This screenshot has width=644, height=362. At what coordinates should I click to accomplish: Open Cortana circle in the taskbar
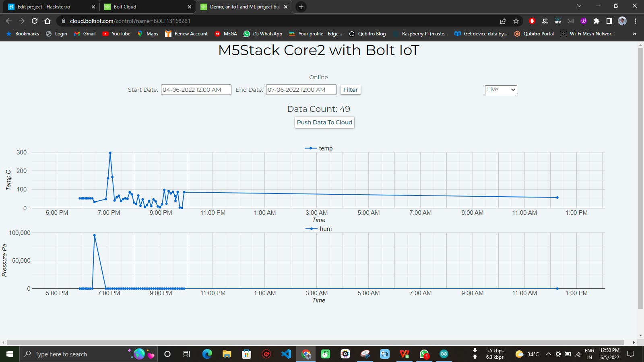167,354
